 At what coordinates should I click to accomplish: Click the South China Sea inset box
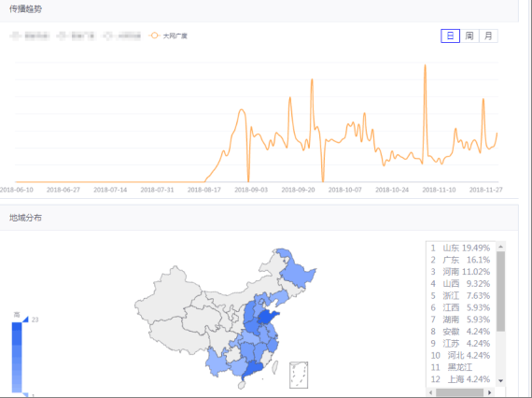tap(299, 375)
